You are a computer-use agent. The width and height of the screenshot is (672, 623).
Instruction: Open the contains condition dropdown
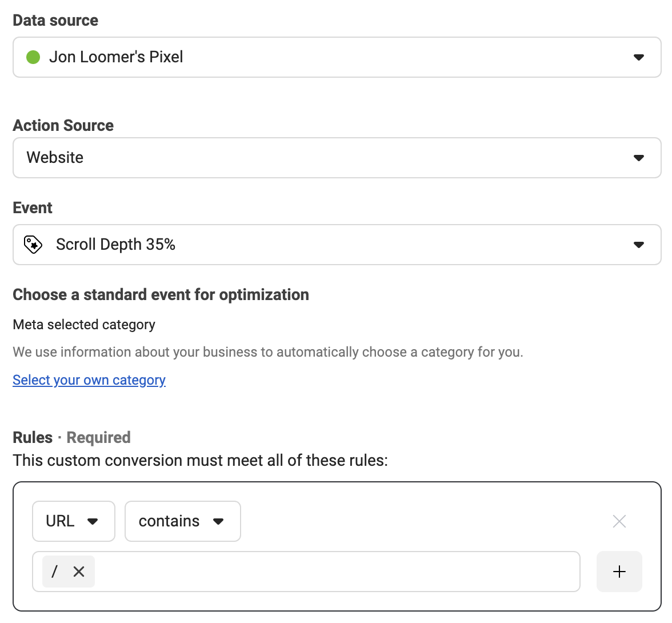click(183, 521)
